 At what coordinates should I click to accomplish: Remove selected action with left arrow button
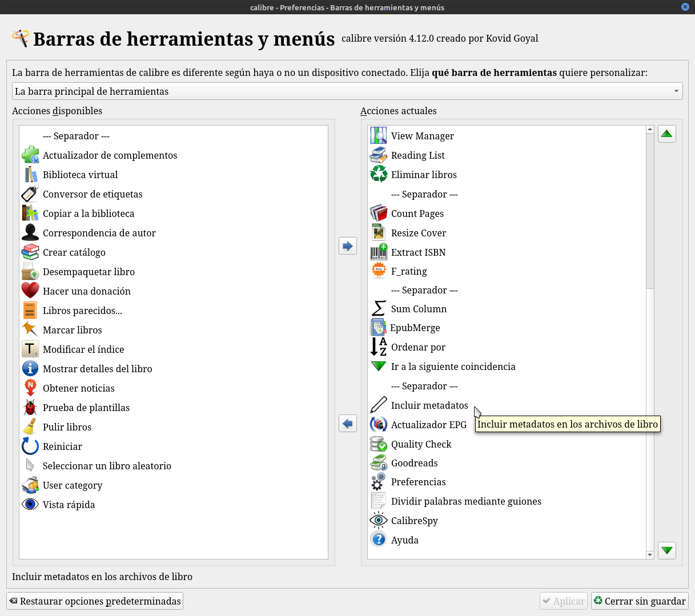[348, 423]
